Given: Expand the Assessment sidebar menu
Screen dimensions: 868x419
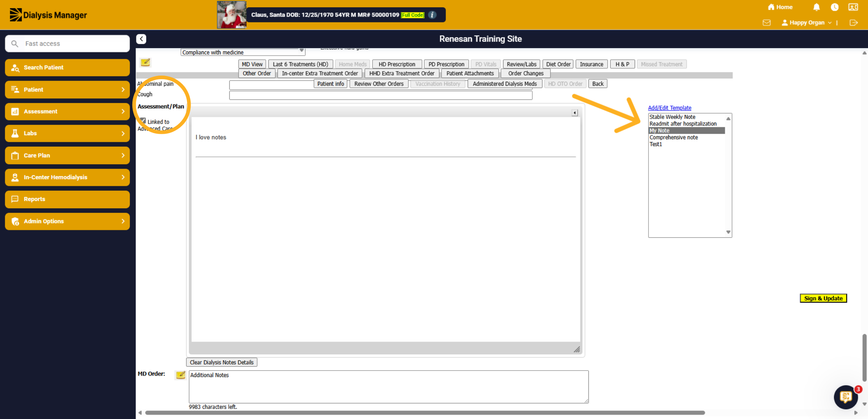Looking at the screenshot, I should (67, 111).
